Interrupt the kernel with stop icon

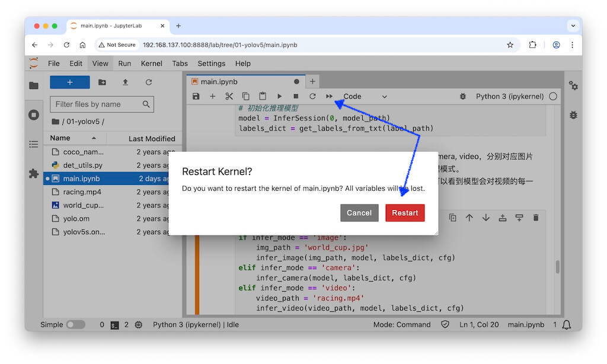296,96
